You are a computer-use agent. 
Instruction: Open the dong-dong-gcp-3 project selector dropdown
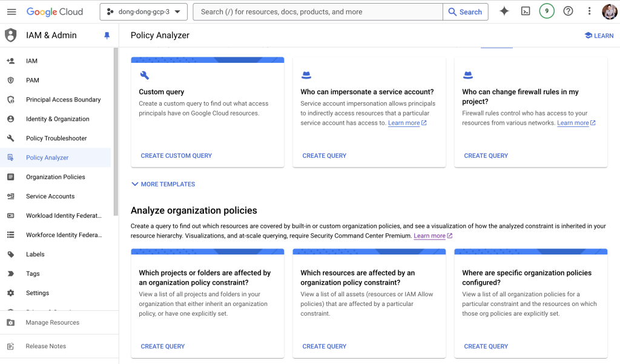point(144,12)
